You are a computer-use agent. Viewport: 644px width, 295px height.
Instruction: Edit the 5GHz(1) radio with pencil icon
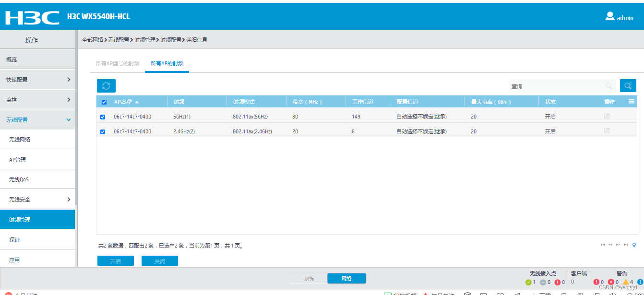[606, 116]
